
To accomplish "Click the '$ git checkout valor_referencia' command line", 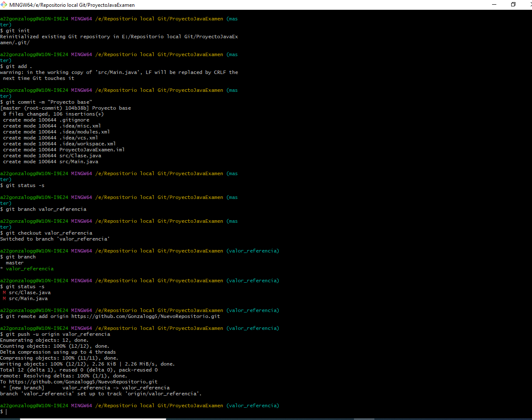I will point(46,233).
